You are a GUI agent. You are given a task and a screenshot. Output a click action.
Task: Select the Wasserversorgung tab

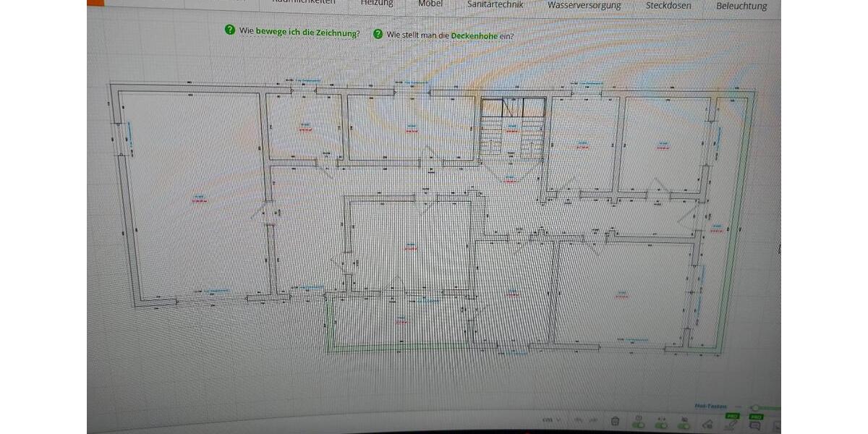[x=584, y=5]
